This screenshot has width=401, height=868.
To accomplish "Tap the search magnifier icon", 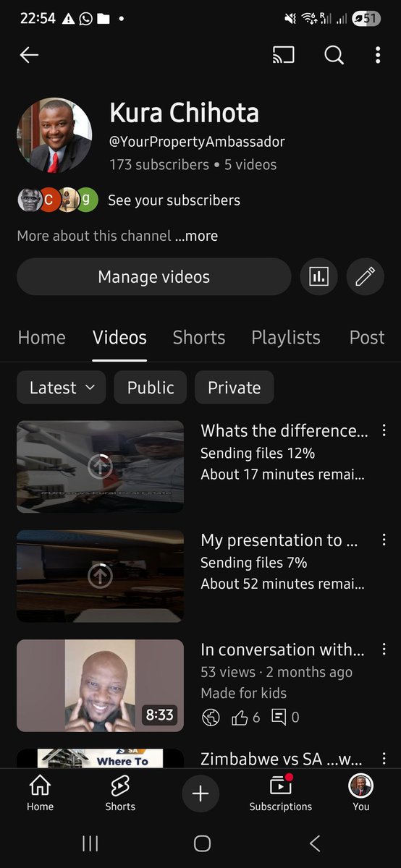I will (x=334, y=55).
